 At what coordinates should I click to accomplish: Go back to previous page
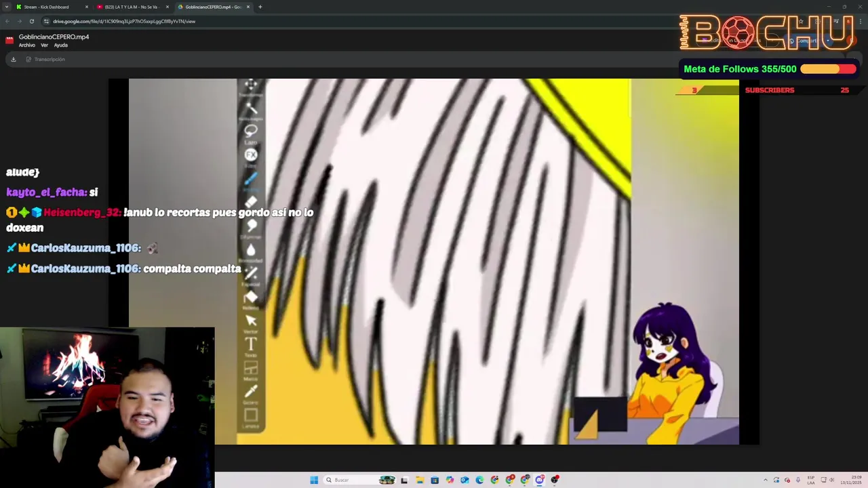click(x=7, y=21)
